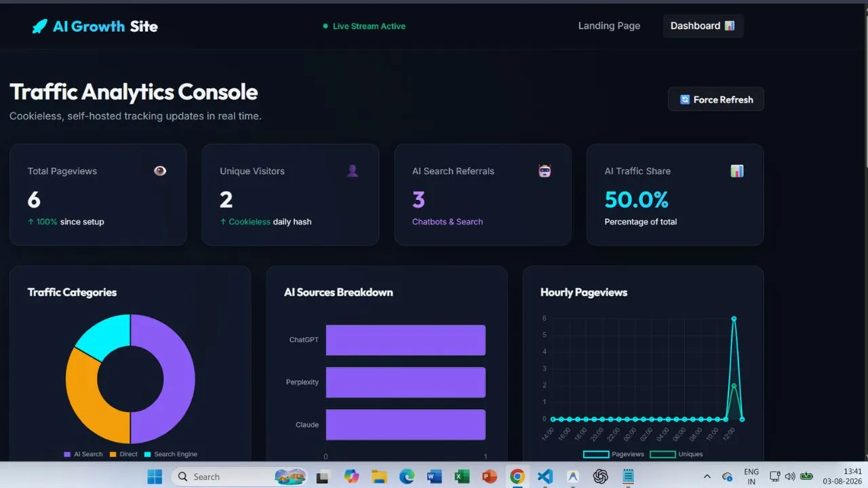Toggle Direct legend in Traffic Categories
The height and width of the screenshot is (488, 868).
pyautogui.click(x=123, y=454)
